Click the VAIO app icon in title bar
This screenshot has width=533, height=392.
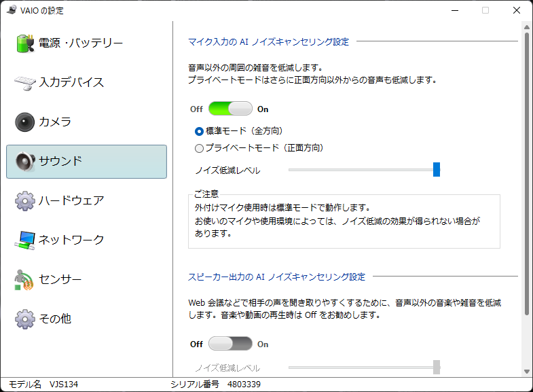[12, 10]
